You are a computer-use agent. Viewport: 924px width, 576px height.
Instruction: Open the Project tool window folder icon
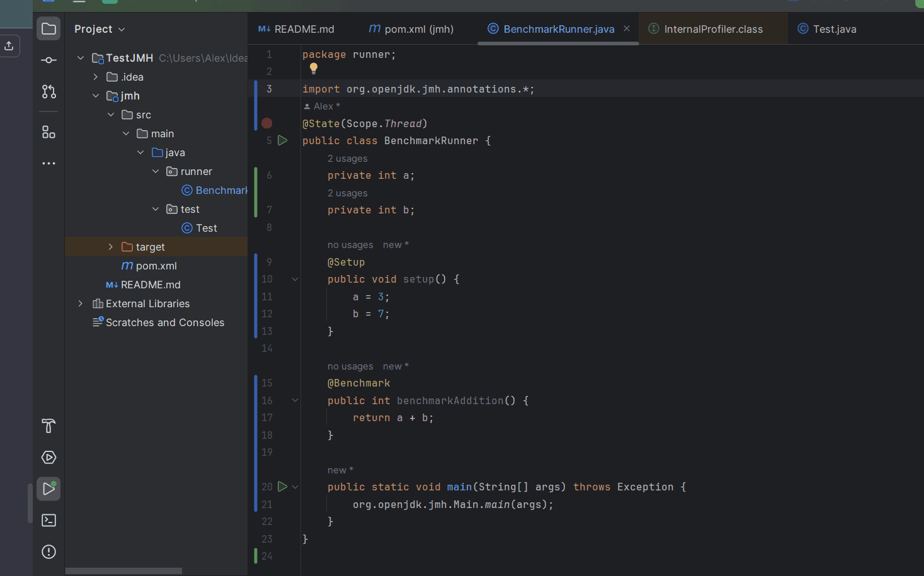[48, 29]
